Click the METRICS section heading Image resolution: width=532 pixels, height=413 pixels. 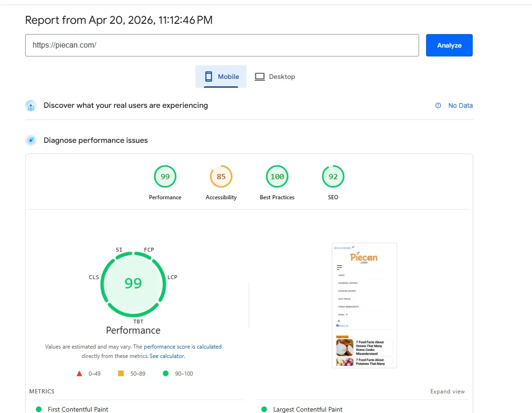[42, 391]
